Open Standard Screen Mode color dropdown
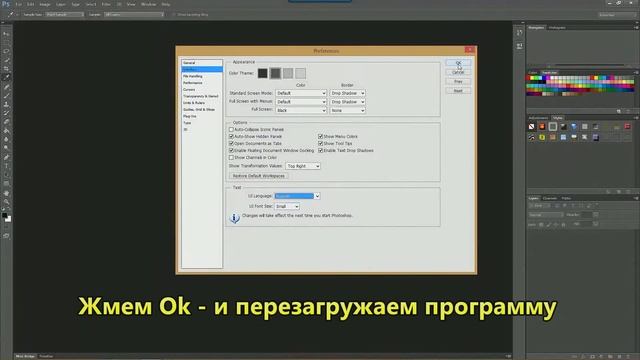The width and height of the screenshot is (640, 360). (x=301, y=93)
